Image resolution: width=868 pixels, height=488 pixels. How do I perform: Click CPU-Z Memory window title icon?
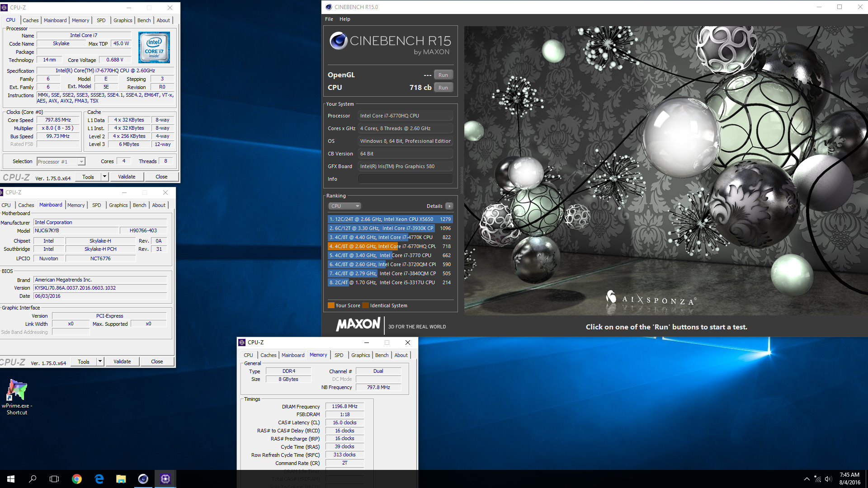tap(242, 343)
